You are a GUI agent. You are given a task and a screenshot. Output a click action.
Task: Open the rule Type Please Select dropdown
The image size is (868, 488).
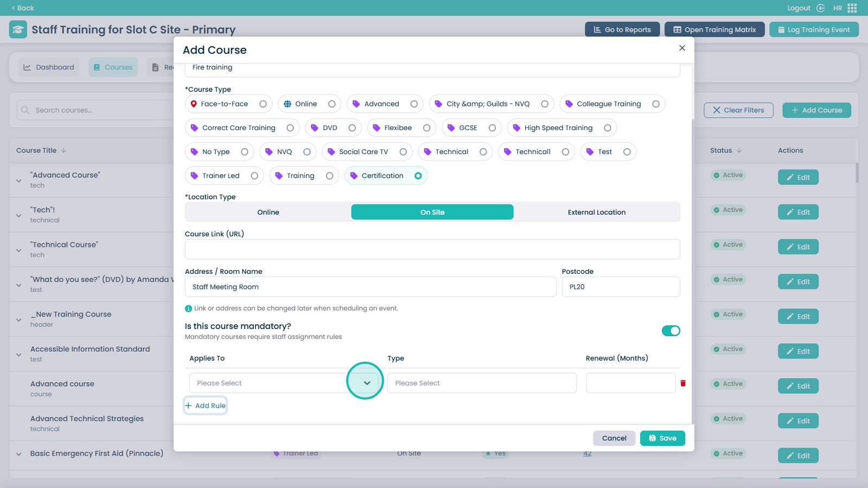(482, 383)
